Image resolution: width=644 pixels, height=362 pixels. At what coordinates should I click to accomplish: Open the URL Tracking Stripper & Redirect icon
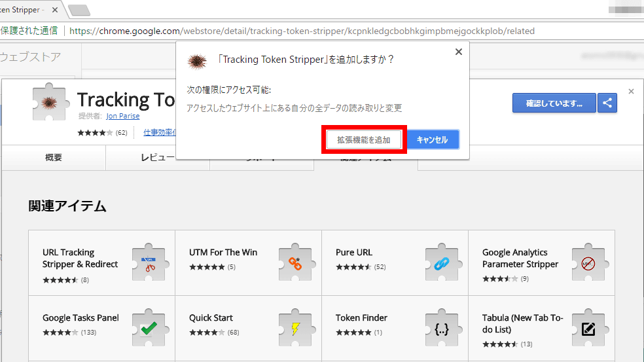pos(151,263)
